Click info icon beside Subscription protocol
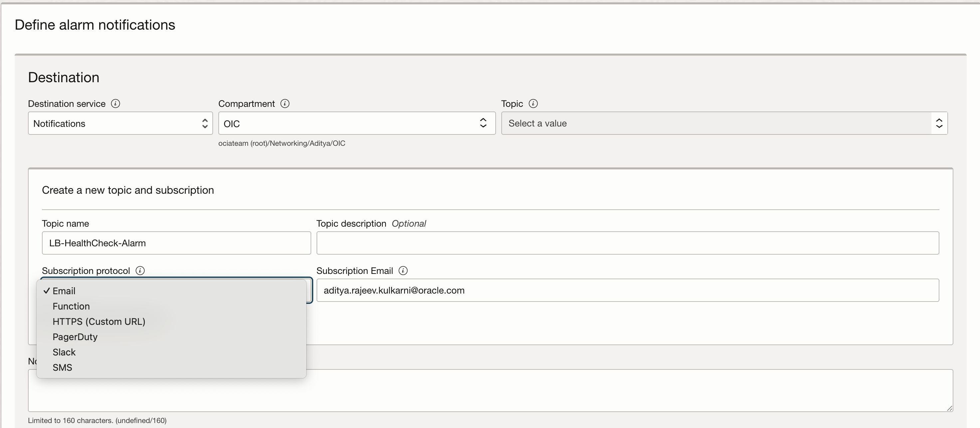Screen dimensions: 980x428 140,271
